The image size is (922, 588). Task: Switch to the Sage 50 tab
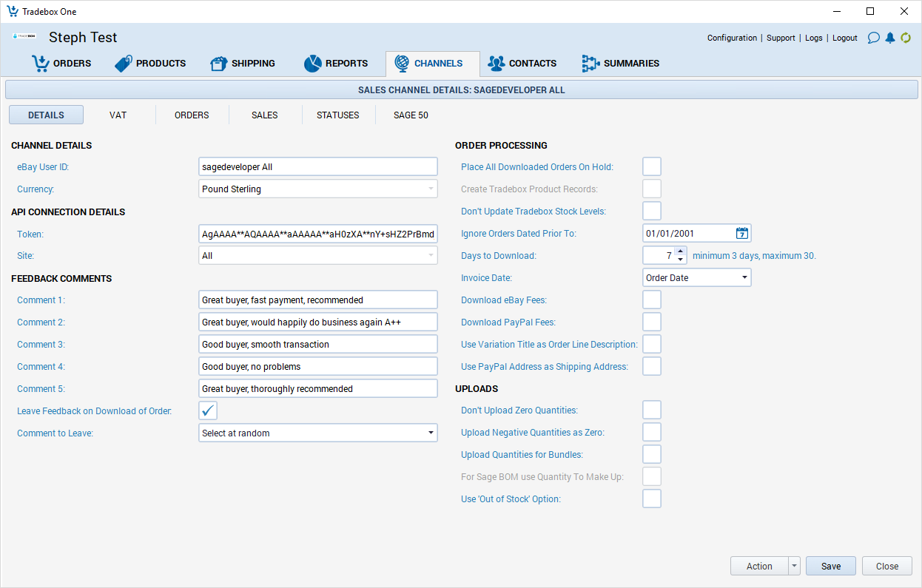(x=411, y=115)
